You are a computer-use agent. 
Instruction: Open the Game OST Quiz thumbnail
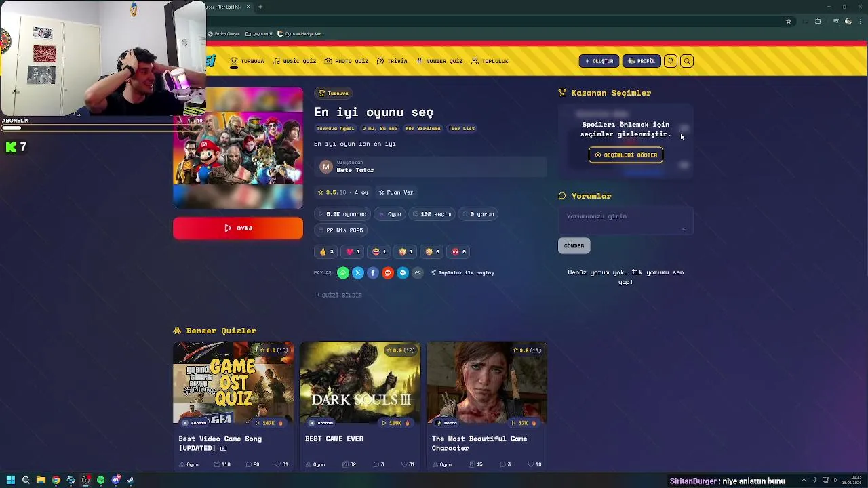(x=233, y=382)
